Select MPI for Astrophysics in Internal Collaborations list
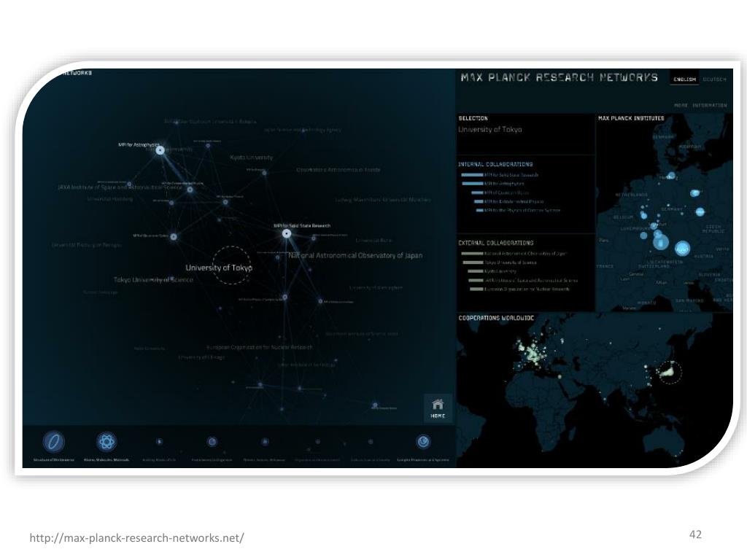The image size is (747, 560). [493, 183]
